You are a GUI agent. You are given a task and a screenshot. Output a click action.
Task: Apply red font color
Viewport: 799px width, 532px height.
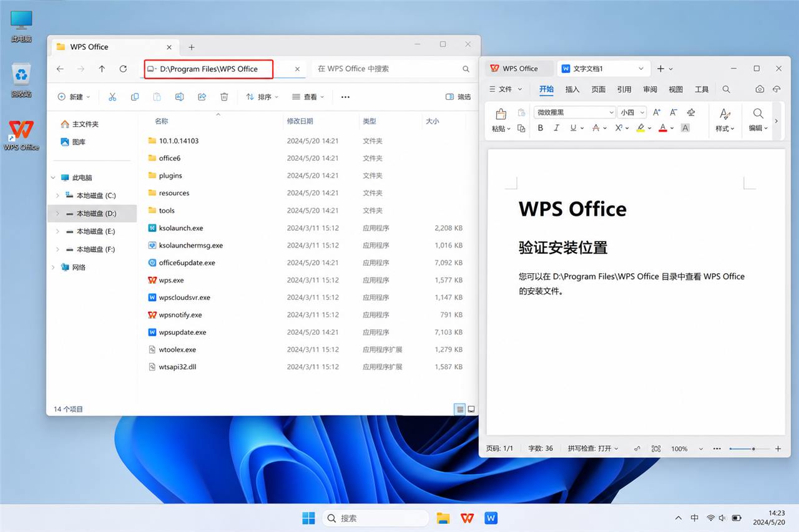pos(662,128)
